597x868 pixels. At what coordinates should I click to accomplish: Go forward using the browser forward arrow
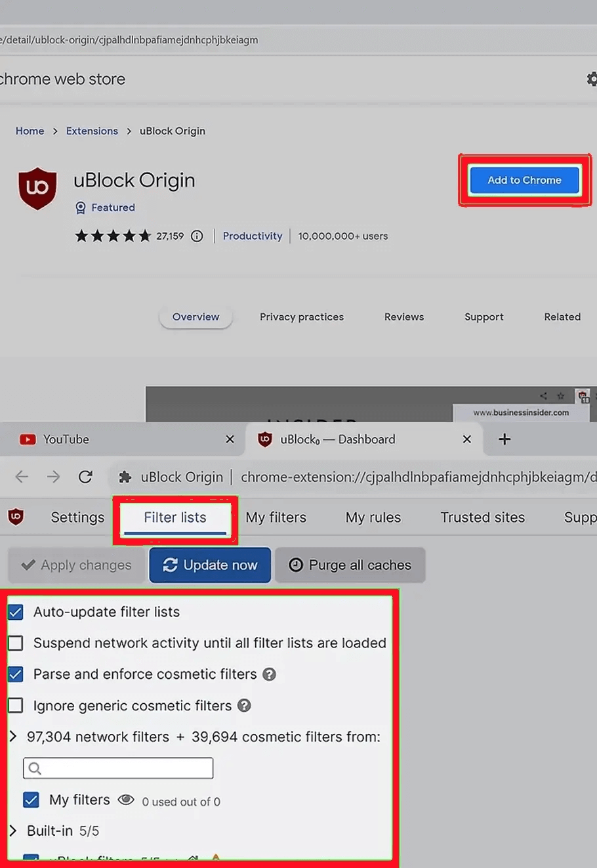(x=53, y=477)
